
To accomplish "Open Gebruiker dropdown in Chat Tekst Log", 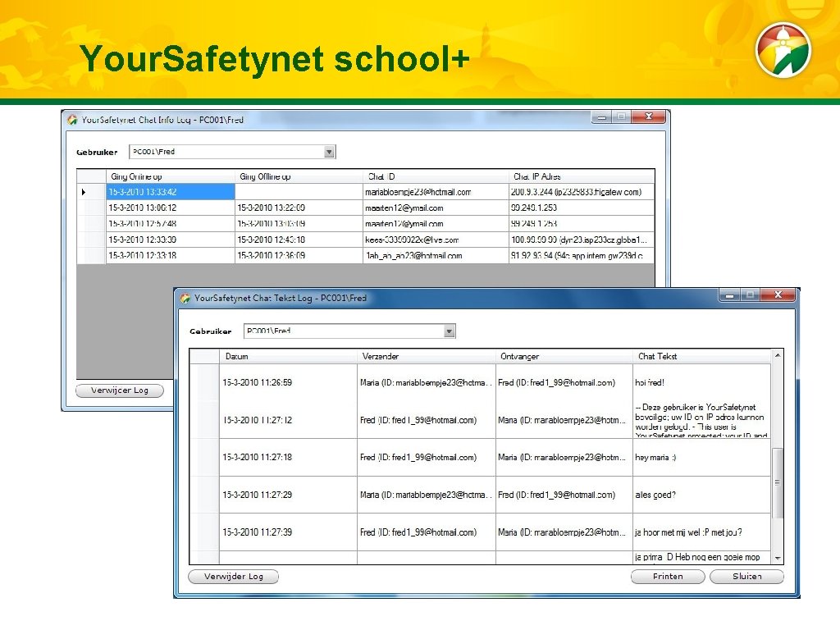I will (x=449, y=331).
